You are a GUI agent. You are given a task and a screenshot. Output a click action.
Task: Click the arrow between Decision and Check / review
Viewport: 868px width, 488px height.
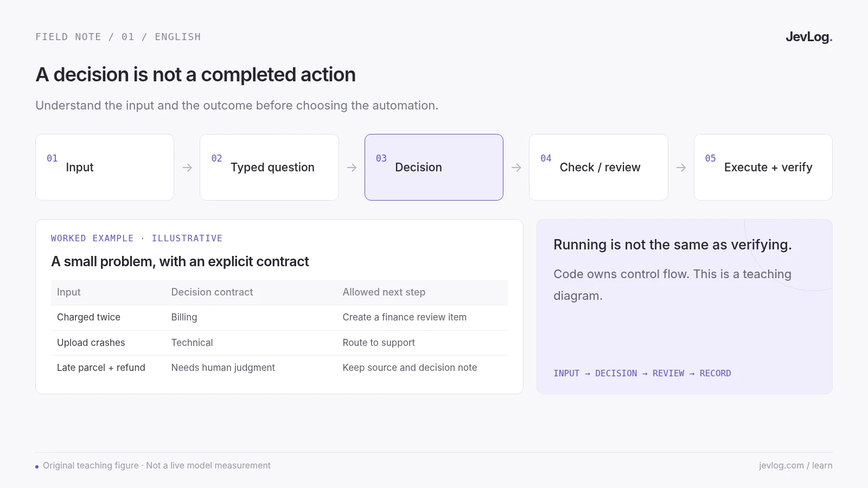click(516, 168)
